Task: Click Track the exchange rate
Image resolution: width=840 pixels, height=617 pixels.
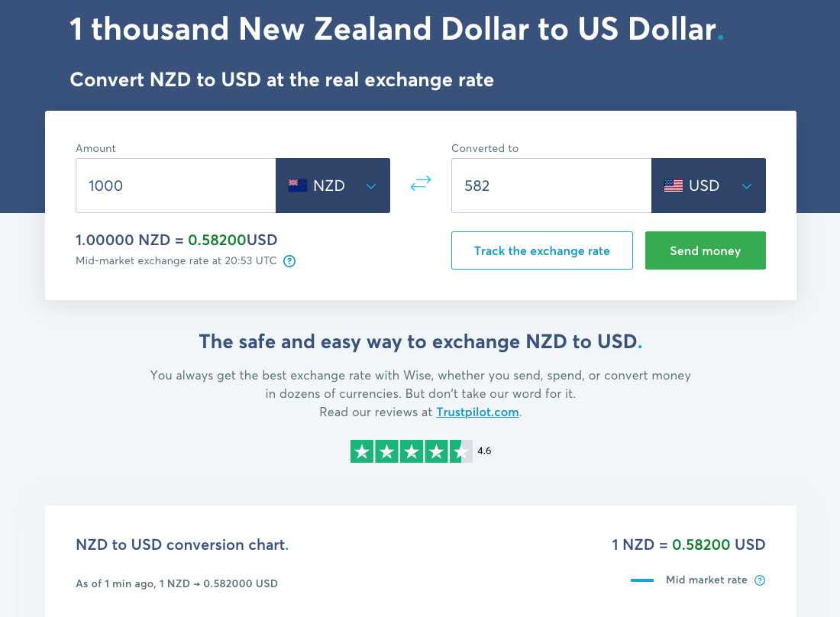Action: click(x=541, y=250)
